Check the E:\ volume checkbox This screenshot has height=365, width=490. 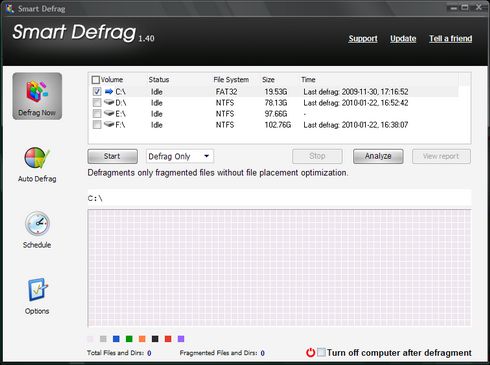97,114
